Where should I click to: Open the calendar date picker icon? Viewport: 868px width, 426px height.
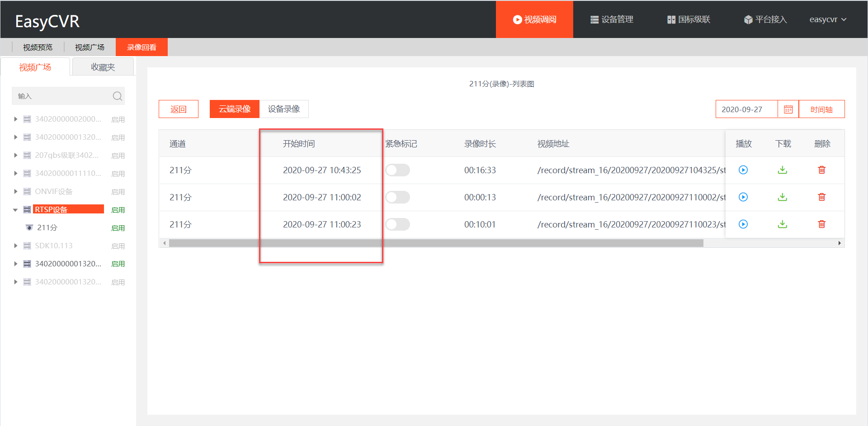(x=788, y=109)
